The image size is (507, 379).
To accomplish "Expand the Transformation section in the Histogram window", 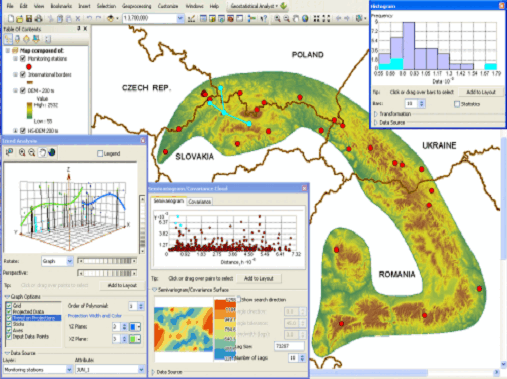I will [x=391, y=114].
